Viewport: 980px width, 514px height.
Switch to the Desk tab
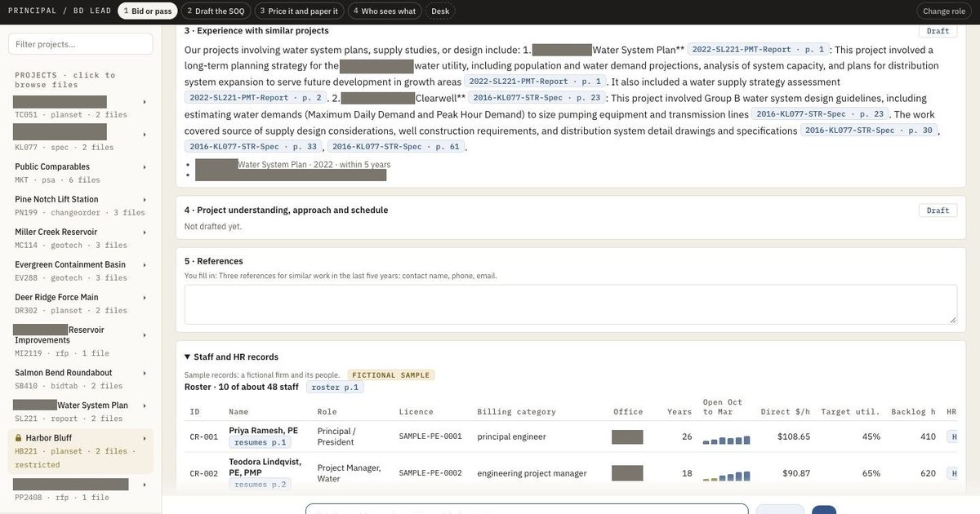(440, 11)
